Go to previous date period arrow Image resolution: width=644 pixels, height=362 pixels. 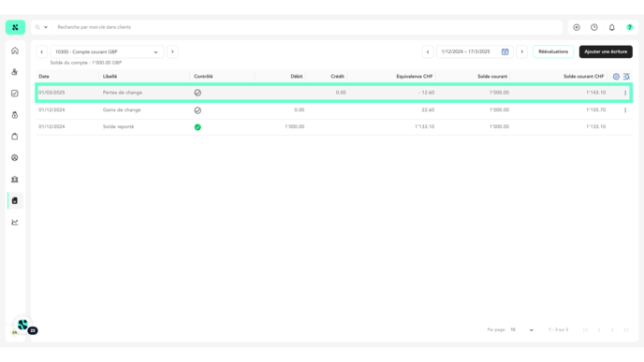(428, 51)
